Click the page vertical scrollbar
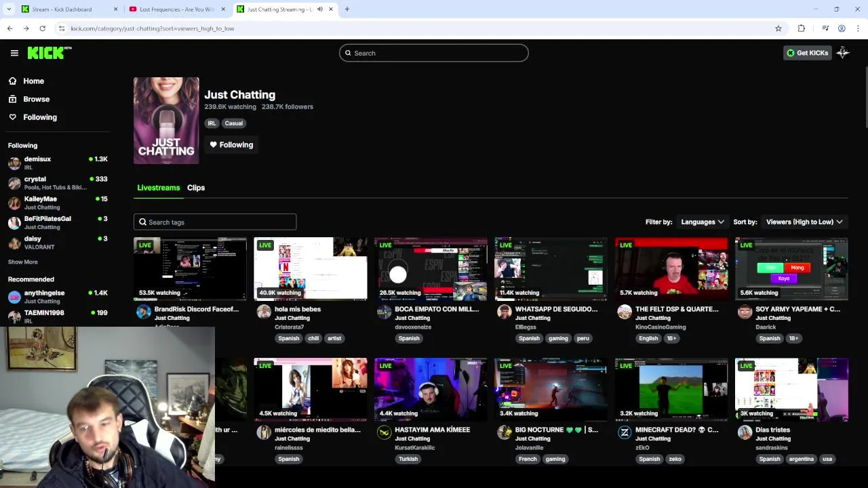Viewport: 868px width, 488px height. (865, 98)
